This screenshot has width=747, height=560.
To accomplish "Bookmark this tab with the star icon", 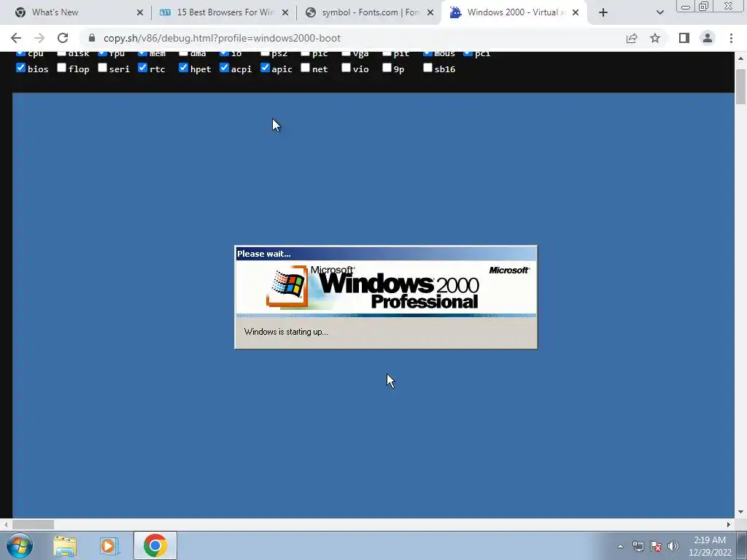I will coord(655,38).
